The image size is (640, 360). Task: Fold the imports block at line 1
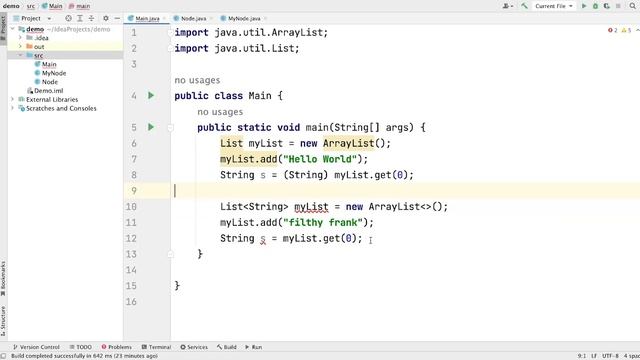(x=171, y=33)
